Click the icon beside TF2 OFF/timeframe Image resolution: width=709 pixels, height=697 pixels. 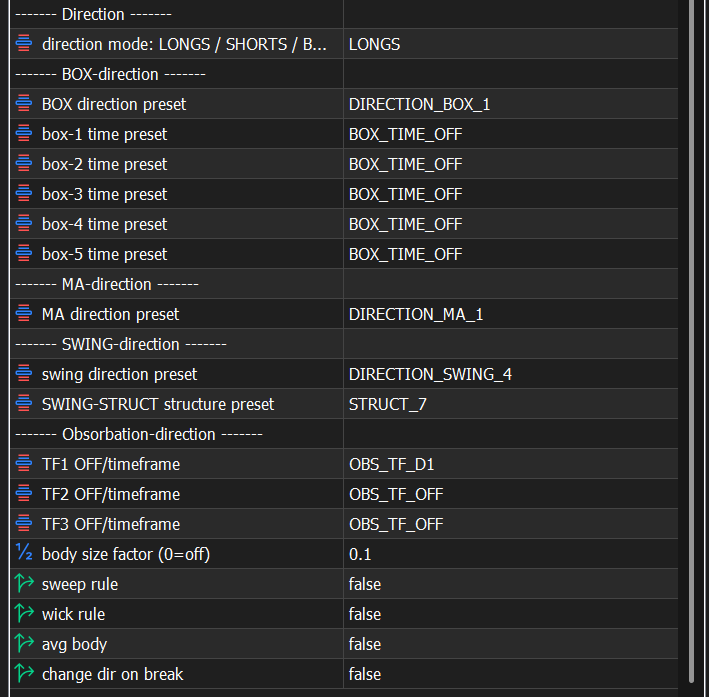24,493
